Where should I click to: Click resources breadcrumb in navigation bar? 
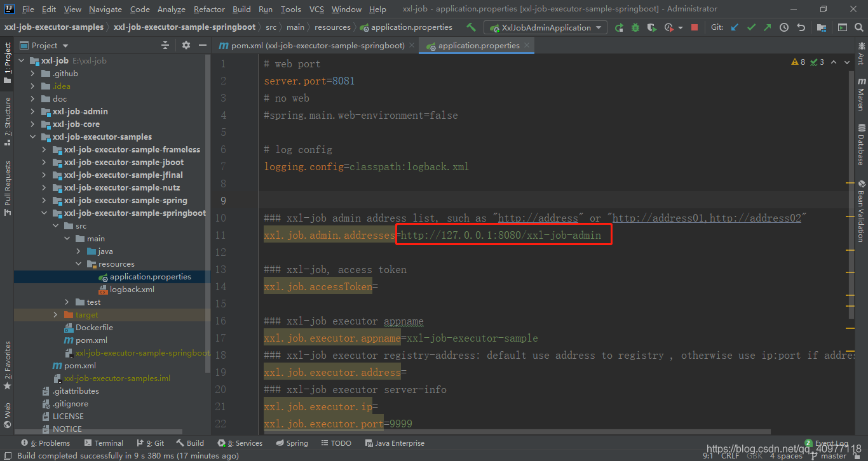point(332,27)
